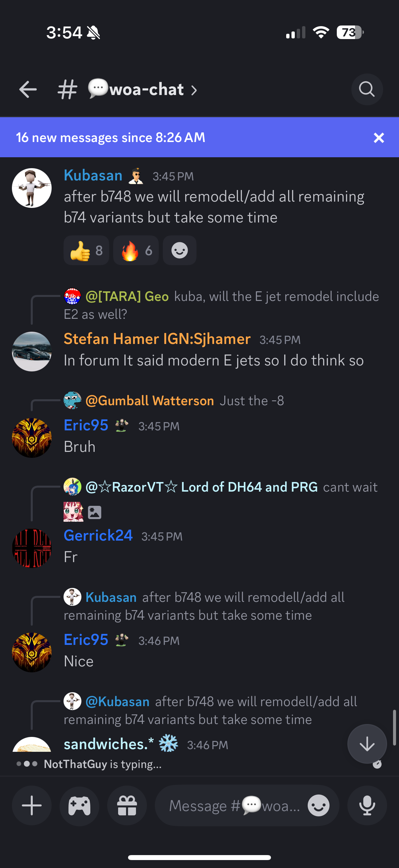Image resolution: width=399 pixels, height=868 pixels.
Task: Open Stefan Hamer IGN:Sjhamer profile name
Action: coord(157,339)
